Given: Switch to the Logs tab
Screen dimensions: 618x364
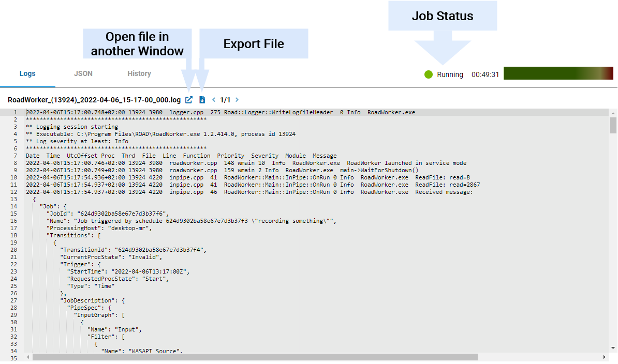Looking at the screenshot, I should click(27, 73).
